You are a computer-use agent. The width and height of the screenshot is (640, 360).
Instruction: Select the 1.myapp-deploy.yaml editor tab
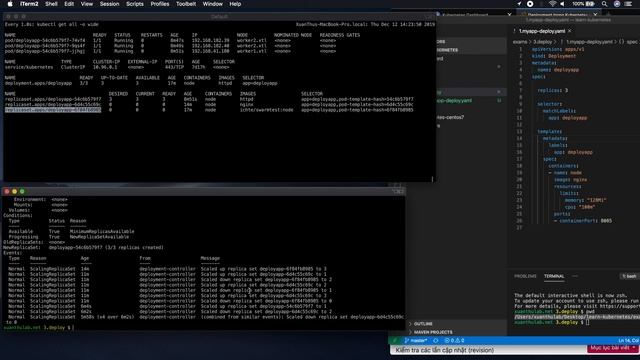click(542, 31)
